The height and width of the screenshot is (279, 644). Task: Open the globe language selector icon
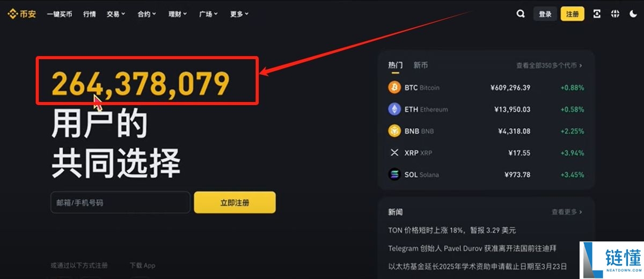(615, 14)
